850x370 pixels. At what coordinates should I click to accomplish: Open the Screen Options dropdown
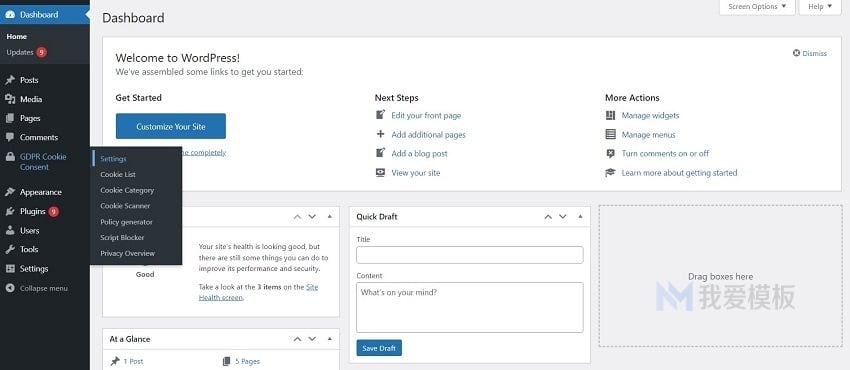point(757,7)
